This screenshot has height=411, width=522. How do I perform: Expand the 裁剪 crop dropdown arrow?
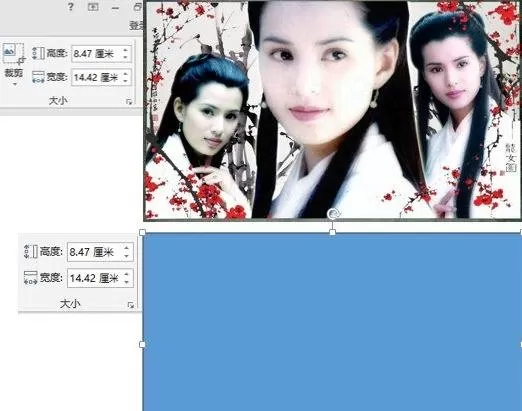(x=14, y=85)
